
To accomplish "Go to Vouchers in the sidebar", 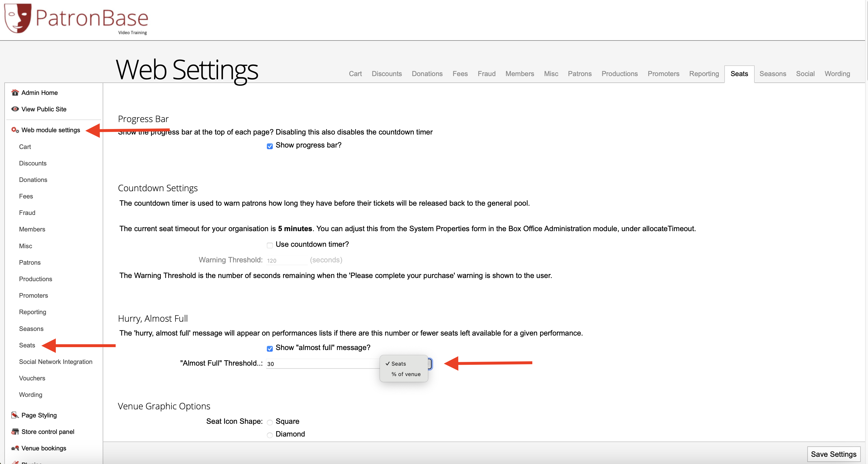I will point(32,378).
